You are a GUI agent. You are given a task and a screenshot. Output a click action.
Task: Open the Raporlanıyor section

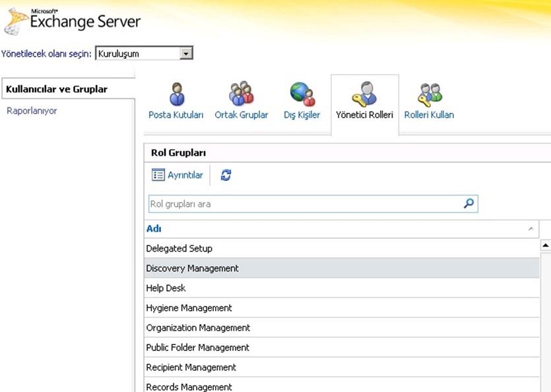click(32, 111)
